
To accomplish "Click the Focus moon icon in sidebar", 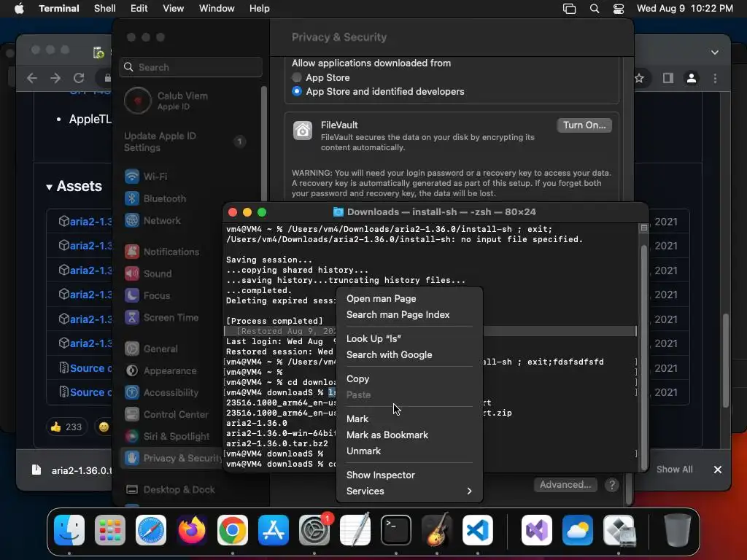I will click(x=132, y=295).
